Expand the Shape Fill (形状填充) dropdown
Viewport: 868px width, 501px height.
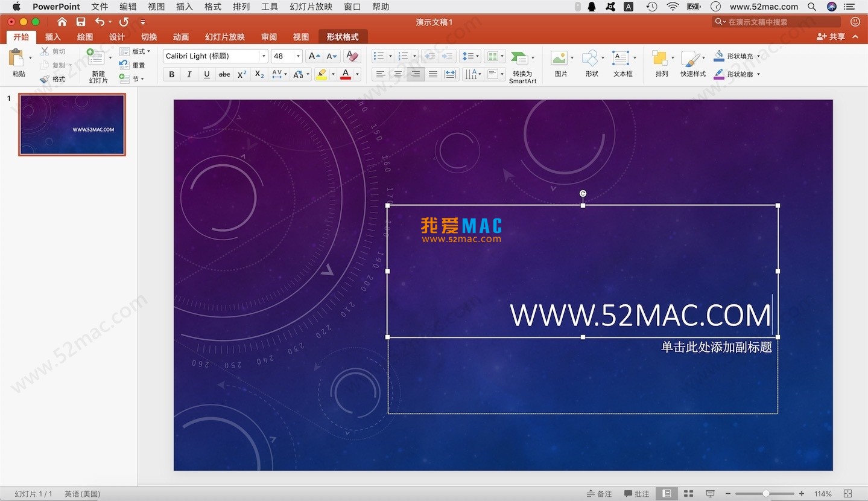[x=758, y=56]
